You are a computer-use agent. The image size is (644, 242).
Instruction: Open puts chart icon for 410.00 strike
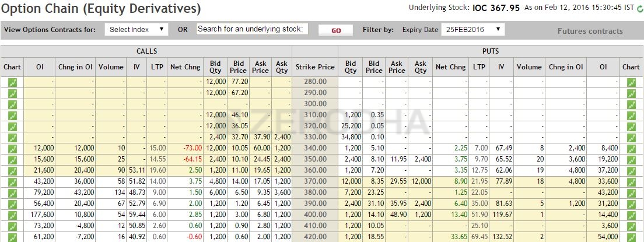(x=631, y=226)
